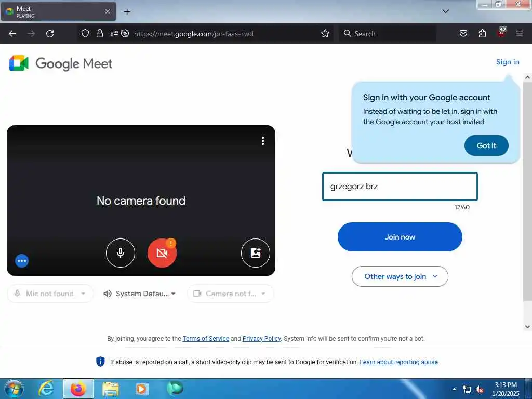Click the meet.google.com address bar URL
Image resolution: width=532 pixels, height=399 pixels.
tap(193, 34)
